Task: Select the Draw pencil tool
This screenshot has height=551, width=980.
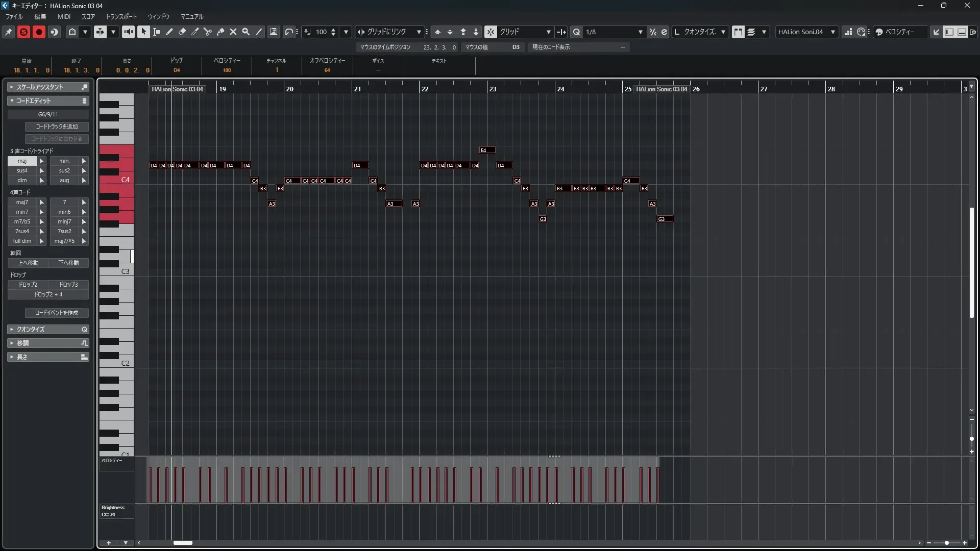Action: click(169, 32)
